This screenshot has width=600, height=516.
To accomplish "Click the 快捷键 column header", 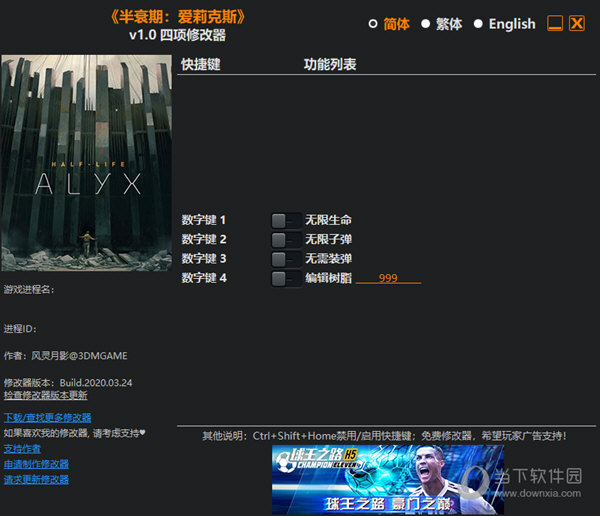I will pos(201,64).
